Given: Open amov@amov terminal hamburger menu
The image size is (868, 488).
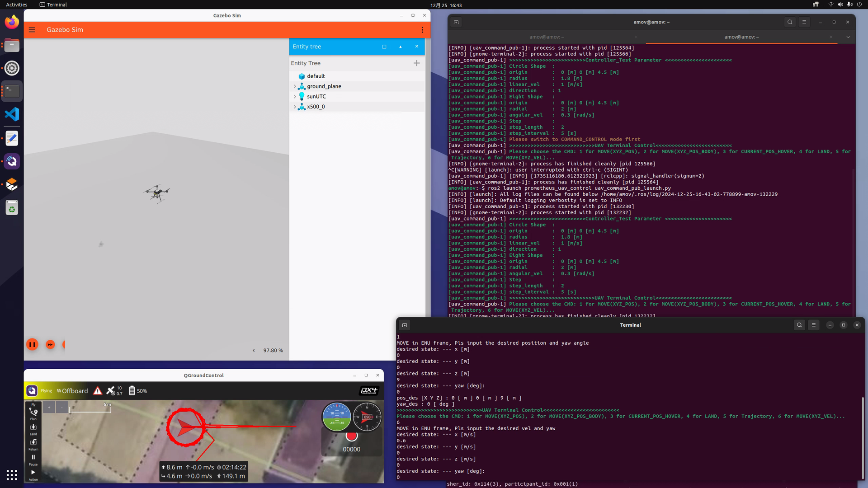Looking at the screenshot, I should click(x=804, y=22).
